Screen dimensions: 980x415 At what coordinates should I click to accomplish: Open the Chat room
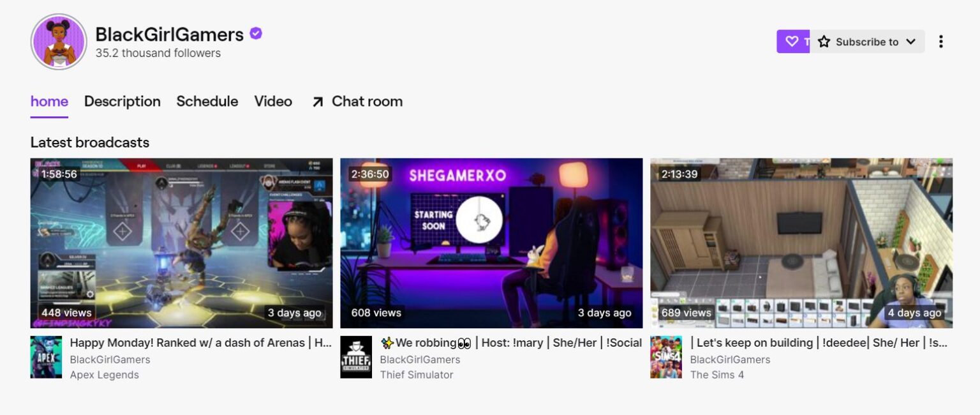(366, 101)
